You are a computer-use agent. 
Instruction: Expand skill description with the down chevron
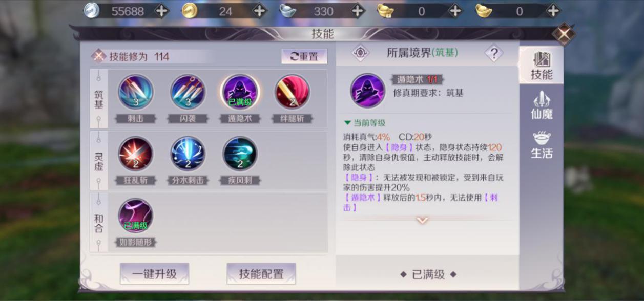tap(423, 220)
